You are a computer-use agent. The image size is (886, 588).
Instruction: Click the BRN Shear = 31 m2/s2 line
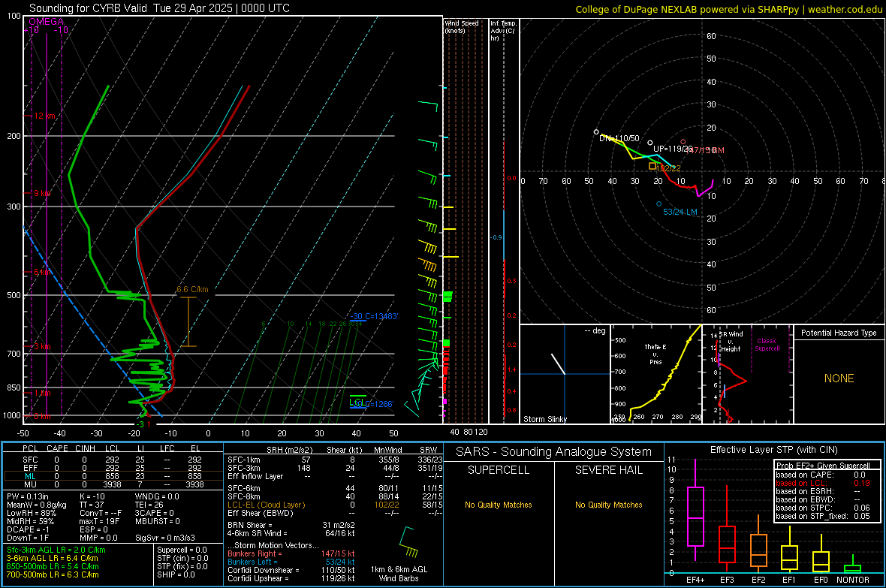click(x=291, y=525)
